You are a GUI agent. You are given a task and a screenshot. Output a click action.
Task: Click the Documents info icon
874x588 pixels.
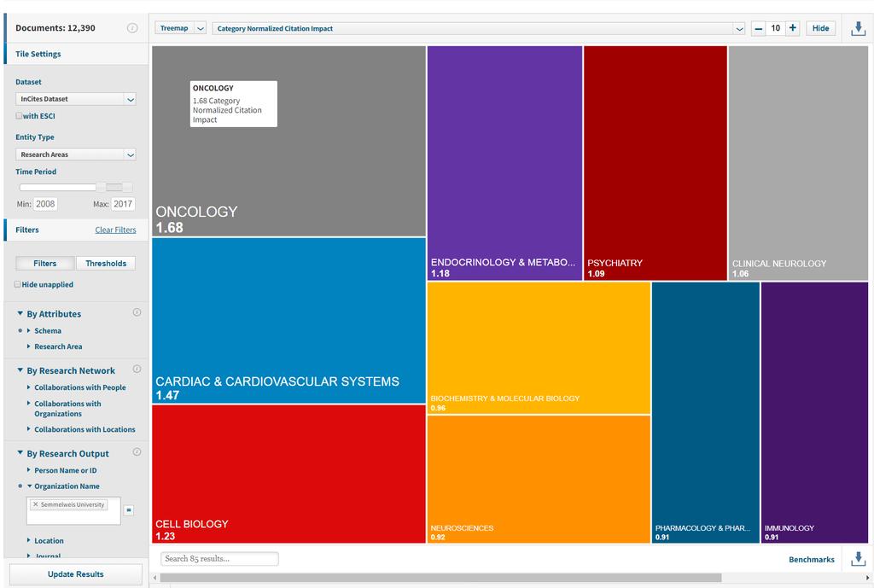[x=132, y=28]
